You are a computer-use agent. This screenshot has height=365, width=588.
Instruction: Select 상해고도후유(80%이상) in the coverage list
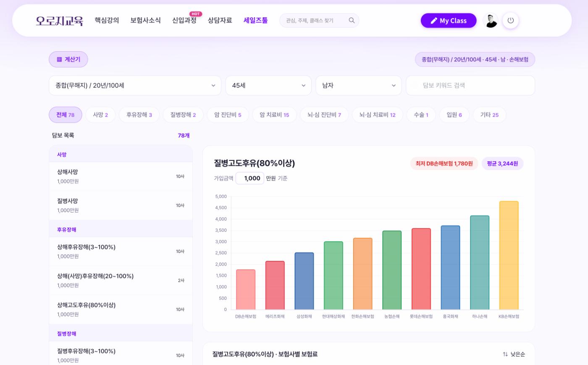pos(121,310)
